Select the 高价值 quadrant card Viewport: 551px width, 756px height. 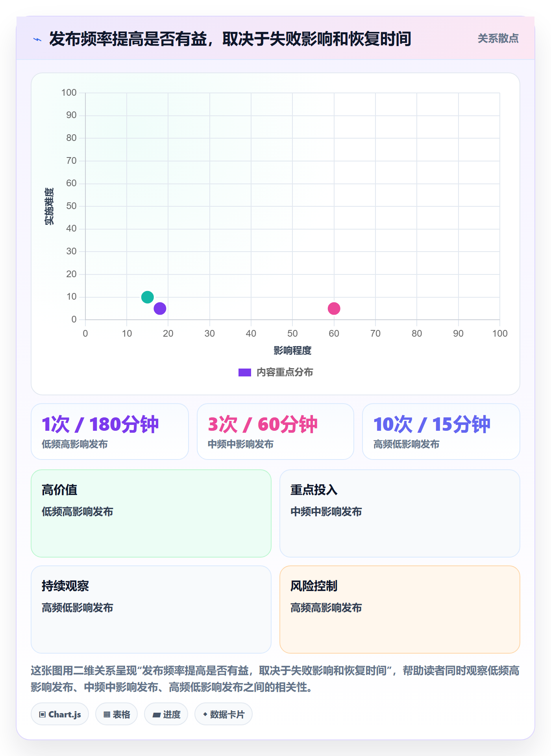tap(151, 513)
